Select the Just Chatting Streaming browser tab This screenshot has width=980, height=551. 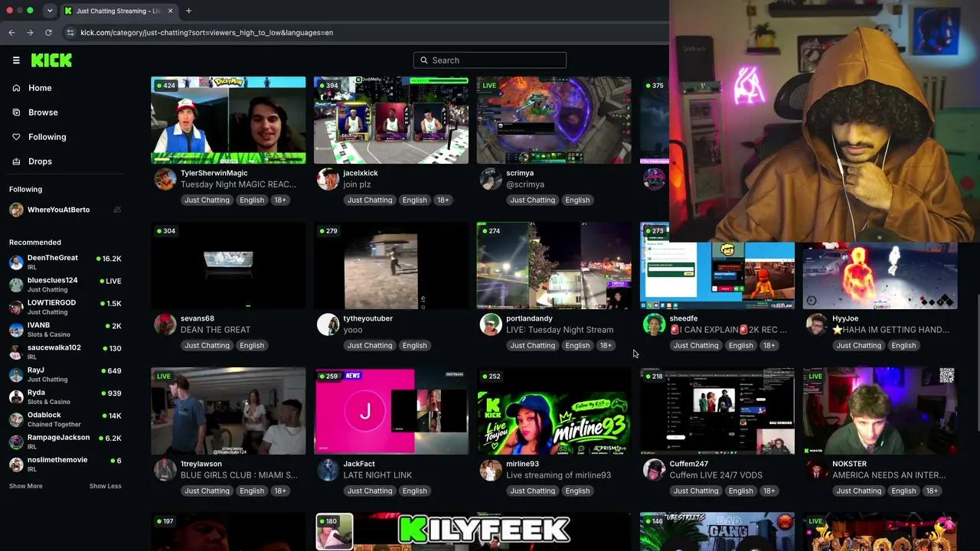(119, 11)
